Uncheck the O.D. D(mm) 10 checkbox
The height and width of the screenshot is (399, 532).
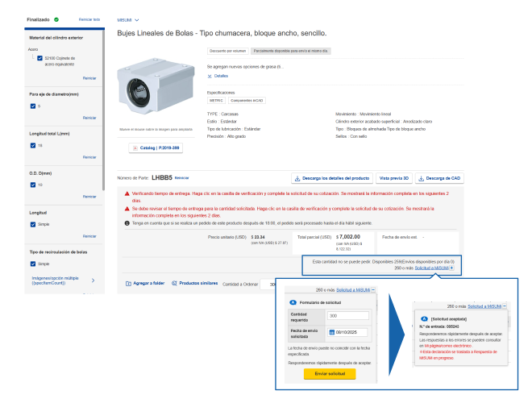coord(31,185)
